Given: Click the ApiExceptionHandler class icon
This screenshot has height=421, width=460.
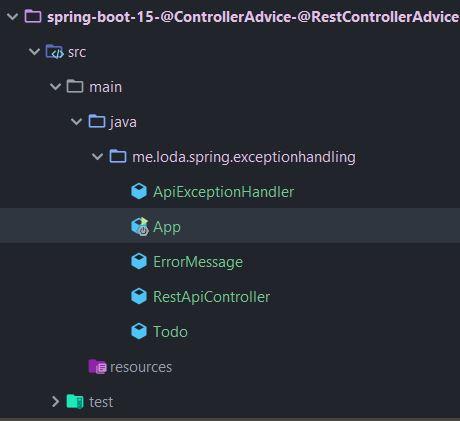Looking at the screenshot, I should pyautogui.click(x=139, y=192).
